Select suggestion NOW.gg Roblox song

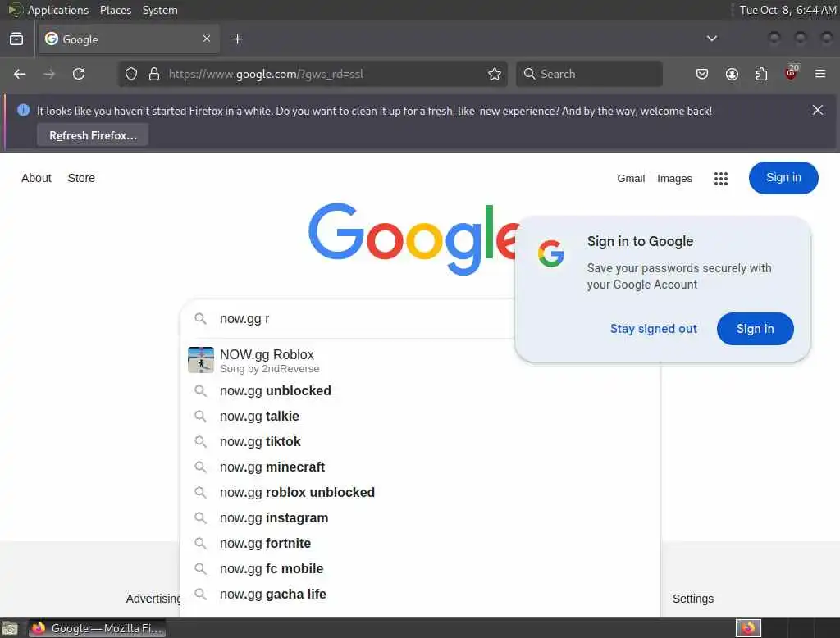click(x=420, y=360)
